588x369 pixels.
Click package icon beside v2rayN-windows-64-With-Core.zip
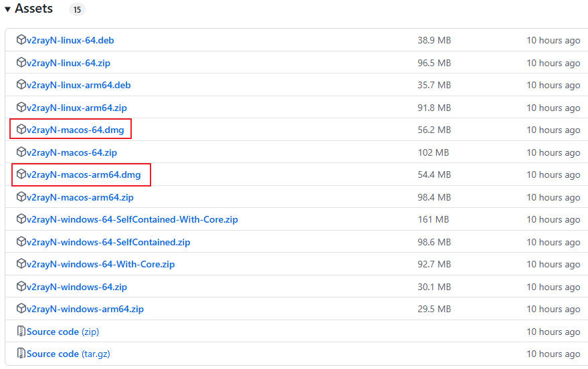(x=21, y=264)
